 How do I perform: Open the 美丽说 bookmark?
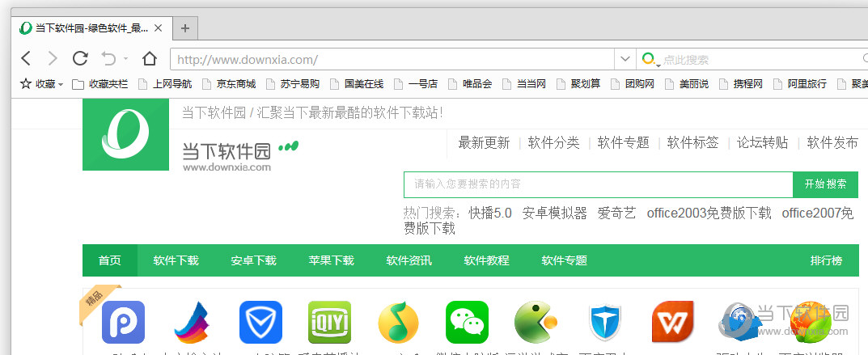687,84
